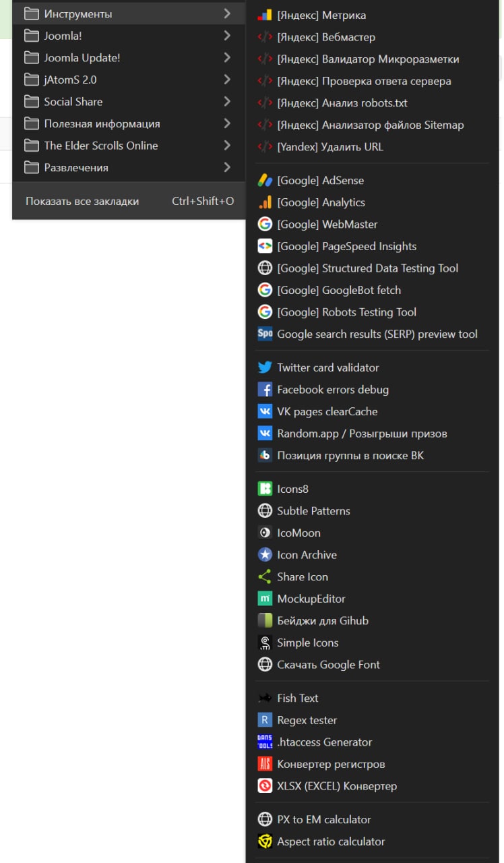The image size is (504, 863).
Task: Click the Yandex Metrika bookmark icon
Action: [265, 15]
